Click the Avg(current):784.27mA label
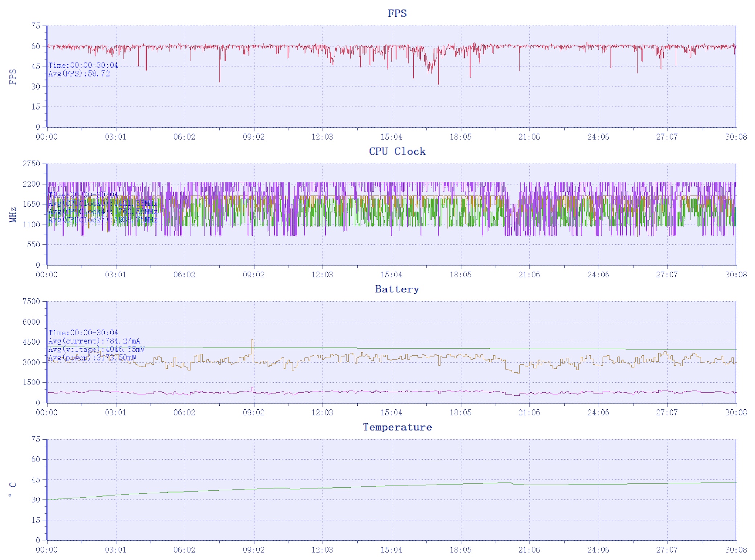 [x=94, y=341]
